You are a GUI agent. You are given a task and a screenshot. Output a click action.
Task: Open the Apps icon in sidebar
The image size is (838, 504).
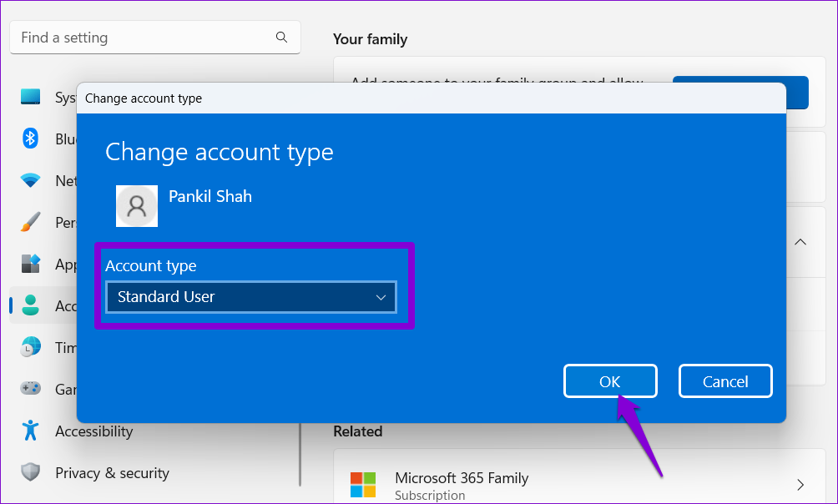point(31,264)
